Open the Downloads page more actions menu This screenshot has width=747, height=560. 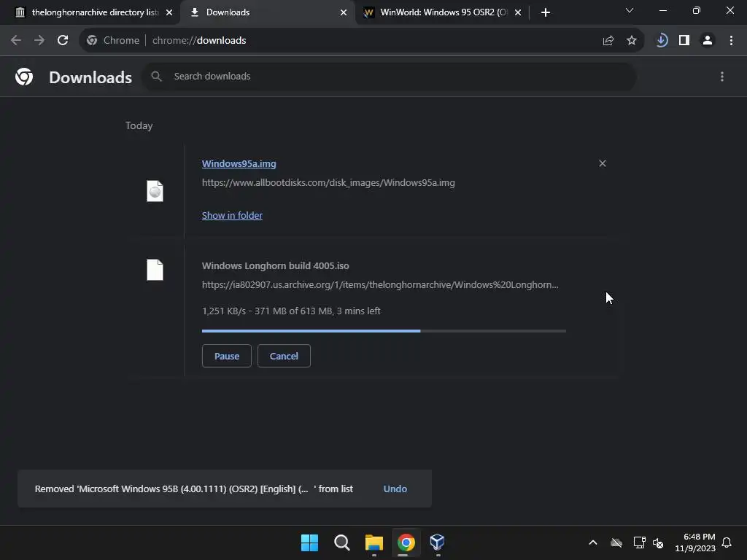[x=721, y=76]
